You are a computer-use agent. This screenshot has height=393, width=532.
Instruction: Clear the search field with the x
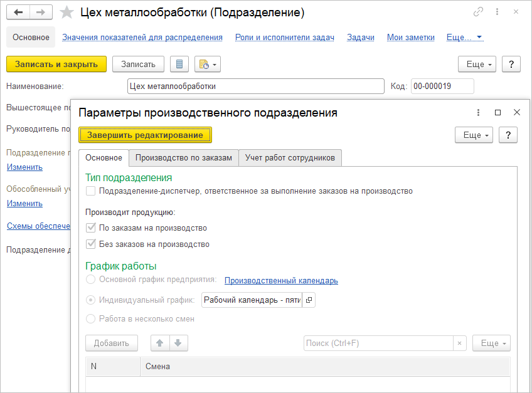pyautogui.click(x=459, y=343)
